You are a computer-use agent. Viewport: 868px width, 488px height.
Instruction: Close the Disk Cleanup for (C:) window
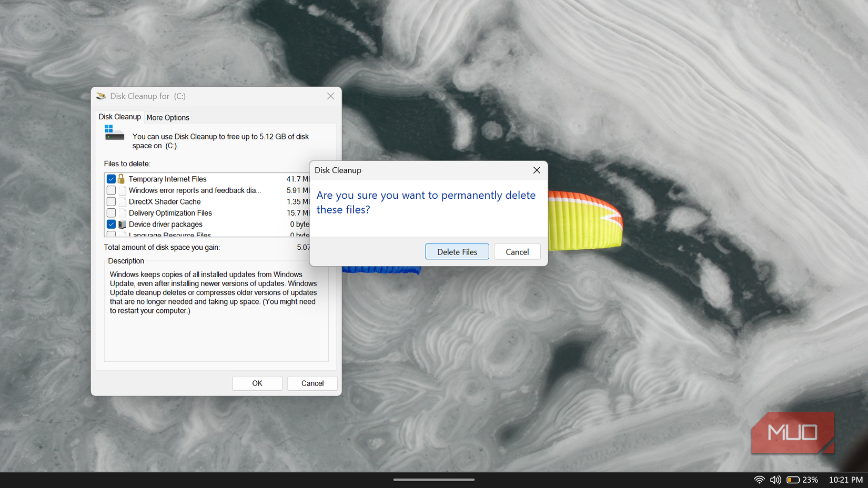330,96
